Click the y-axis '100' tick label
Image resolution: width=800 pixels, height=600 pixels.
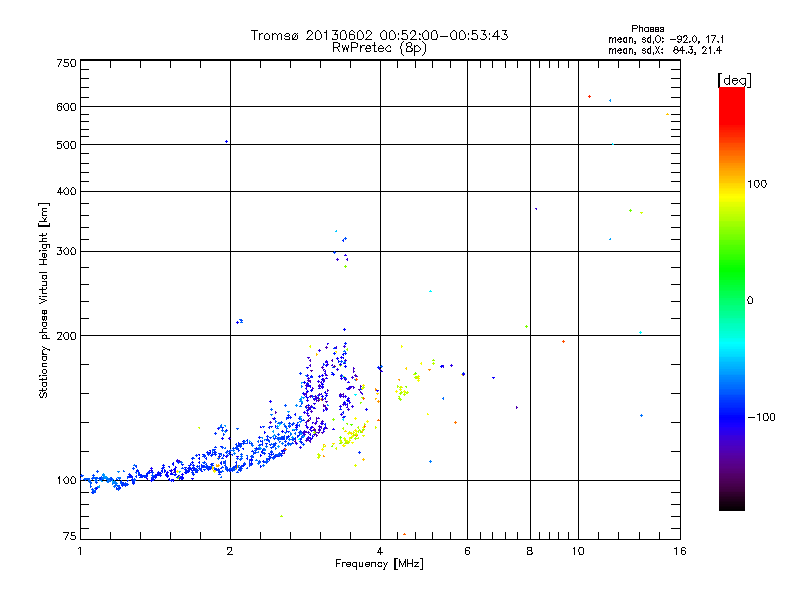pyautogui.click(x=66, y=480)
